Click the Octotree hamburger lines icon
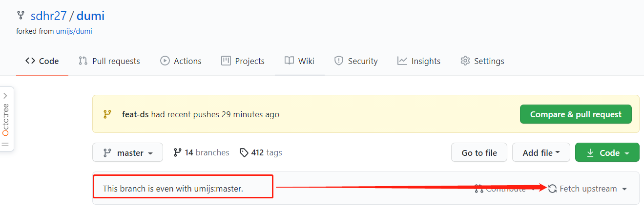Image resolution: width=644 pixels, height=214 pixels. tap(5, 145)
